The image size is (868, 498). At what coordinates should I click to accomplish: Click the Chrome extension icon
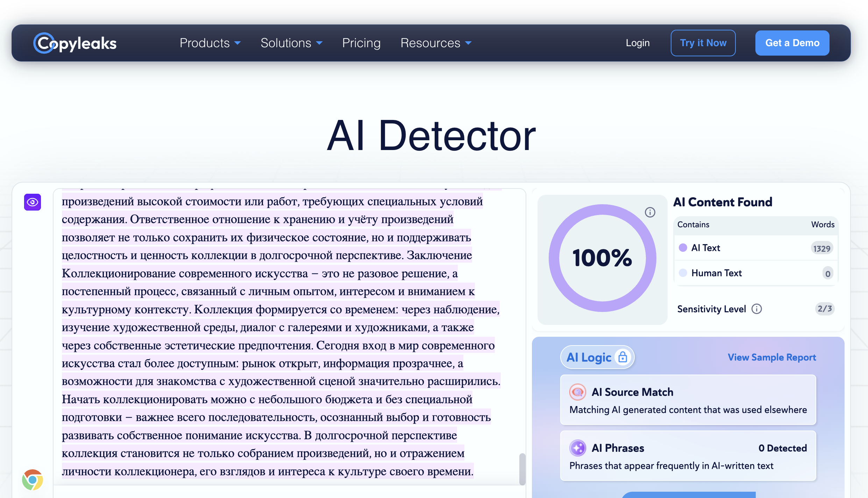point(33,480)
